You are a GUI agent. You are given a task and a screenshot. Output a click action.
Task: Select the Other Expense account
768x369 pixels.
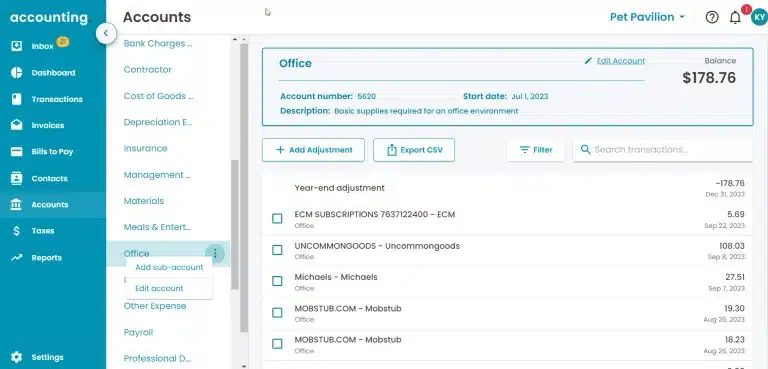pos(155,306)
